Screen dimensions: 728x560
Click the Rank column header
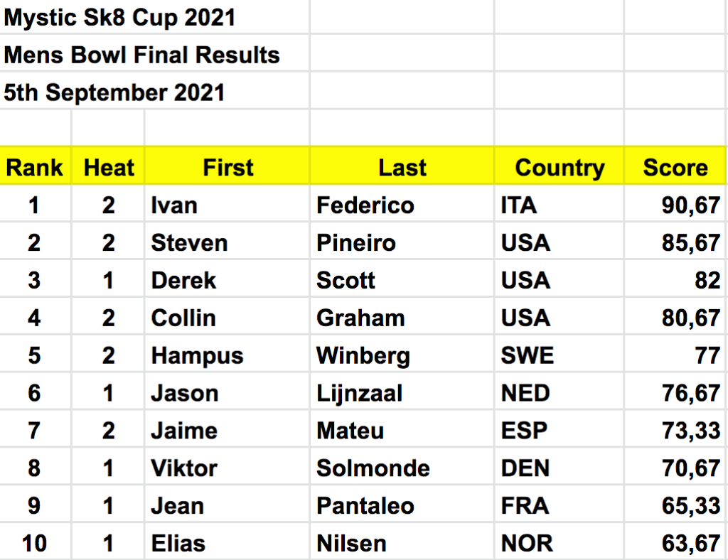click(x=35, y=168)
